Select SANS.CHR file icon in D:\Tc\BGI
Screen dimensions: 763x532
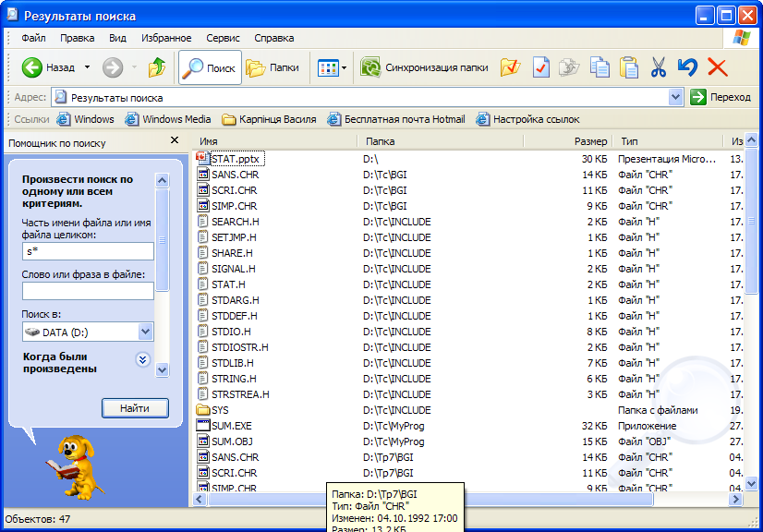203,175
